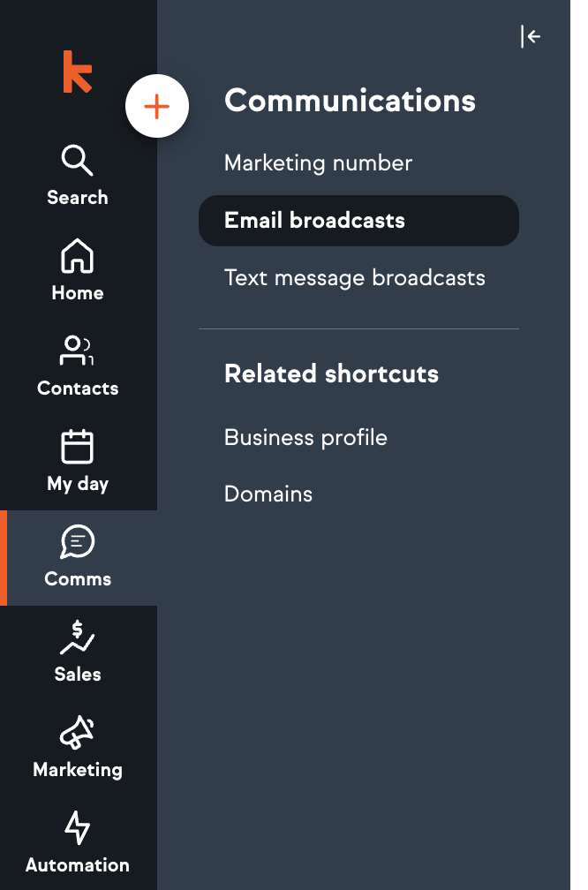Viewport: 588px width, 890px height.
Task: Click the "My day" text label
Action: (78, 484)
